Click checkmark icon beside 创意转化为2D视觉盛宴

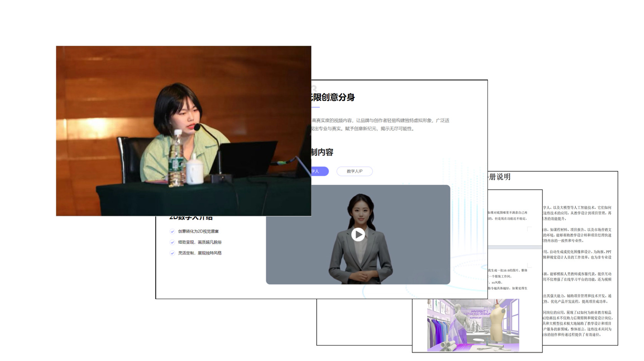(172, 231)
